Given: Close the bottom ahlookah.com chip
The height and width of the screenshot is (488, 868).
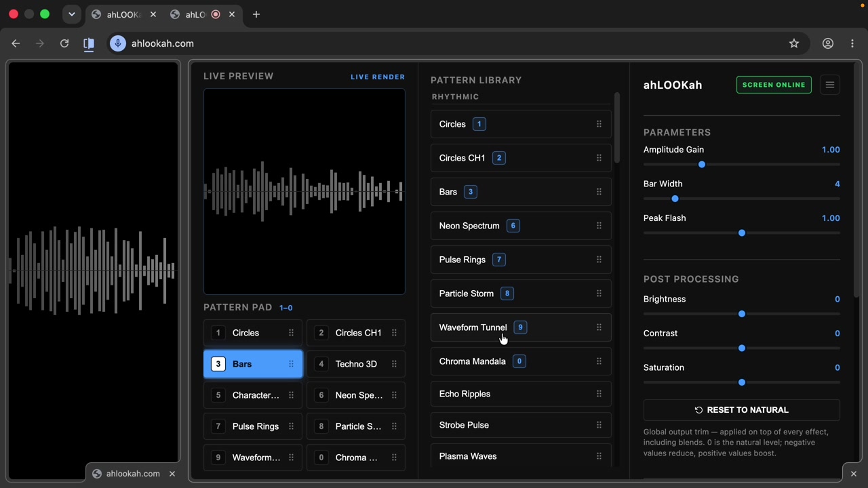Looking at the screenshot, I should [172, 474].
